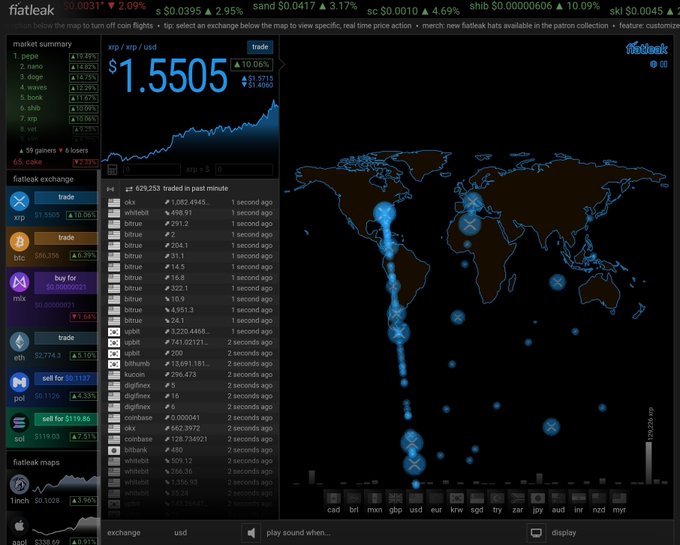
Task: Click the trade button for xrp in exchange list
Action: 66,197
